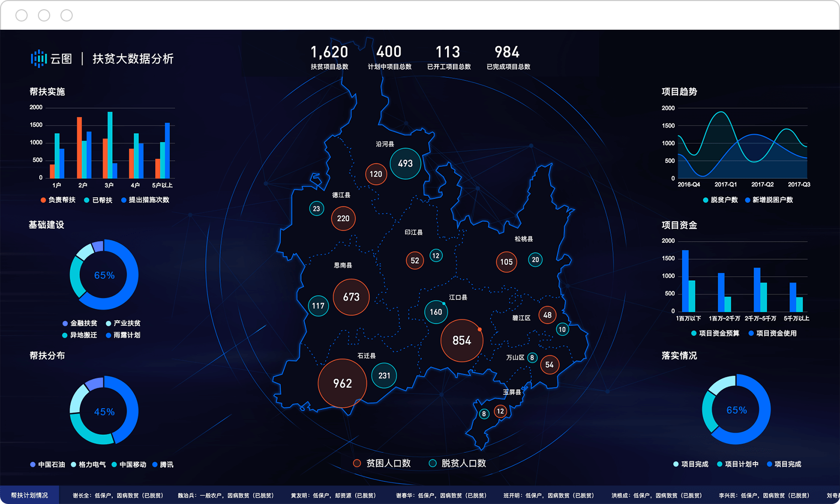The width and height of the screenshot is (840, 504).
Task: Click the 1百万以下 axis label
Action: coord(688,319)
